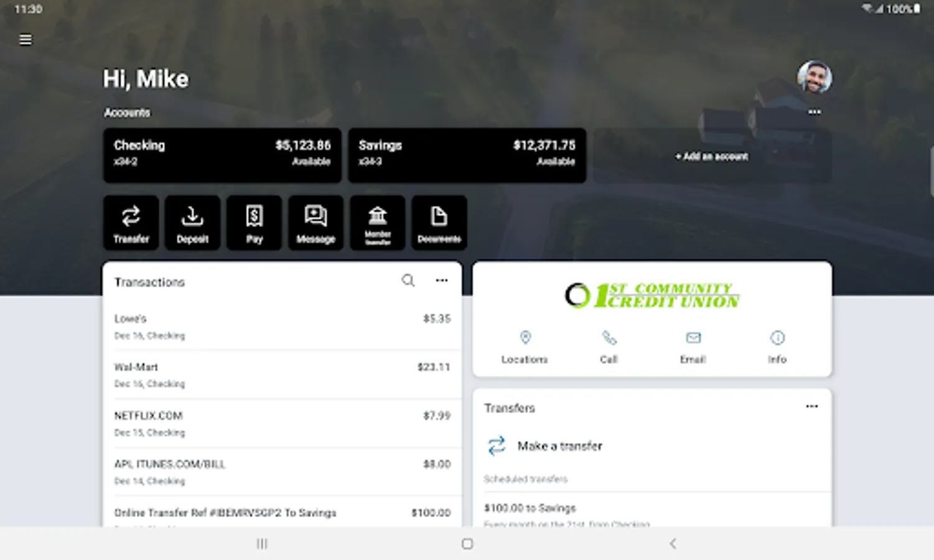934x560 pixels.
Task: Open the Lowe's transaction
Action: [282, 326]
